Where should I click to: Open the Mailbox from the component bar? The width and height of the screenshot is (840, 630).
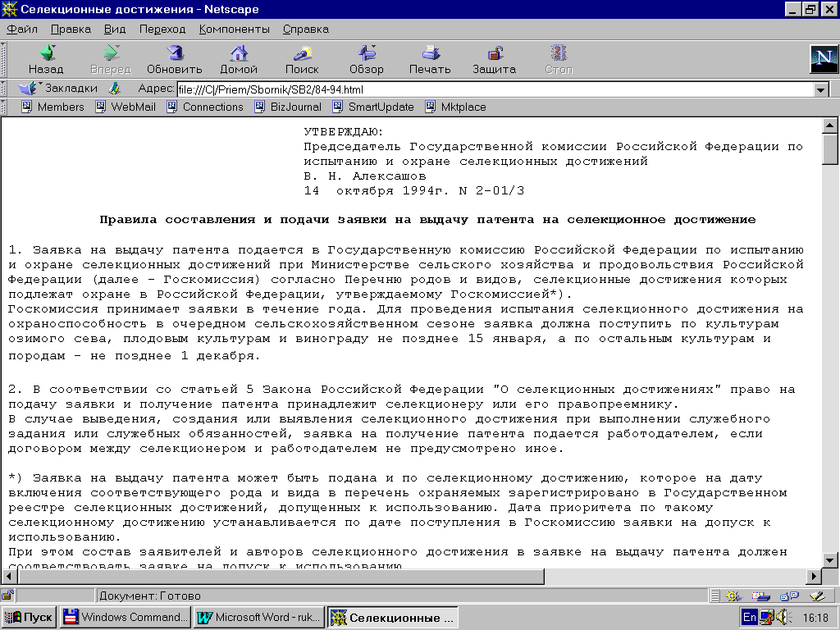click(x=760, y=596)
